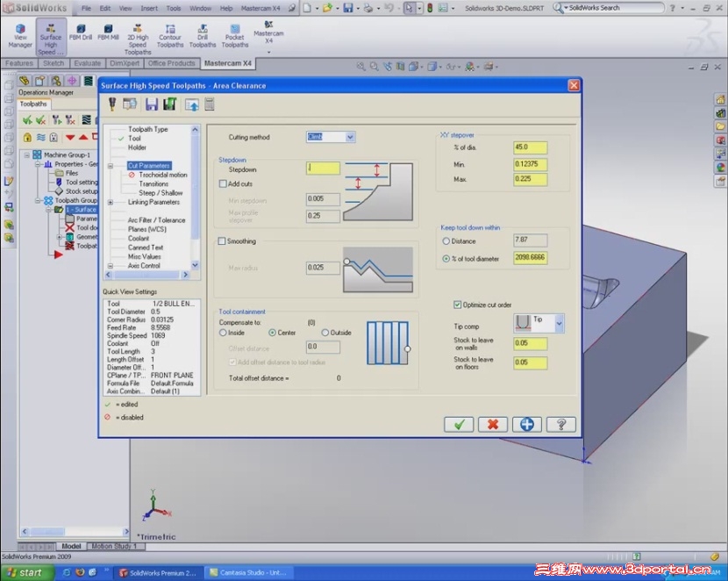Click the Stepdown input field
The height and width of the screenshot is (581, 728).
pos(323,169)
